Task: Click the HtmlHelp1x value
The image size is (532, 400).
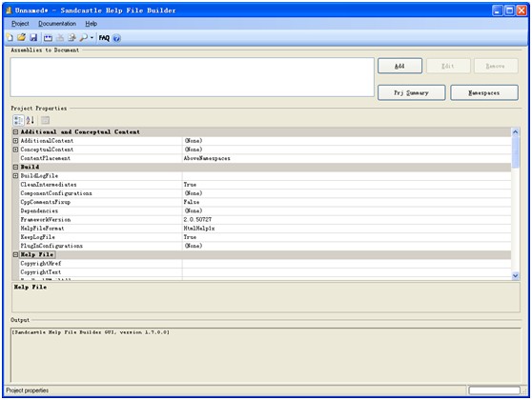Action: click(199, 229)
